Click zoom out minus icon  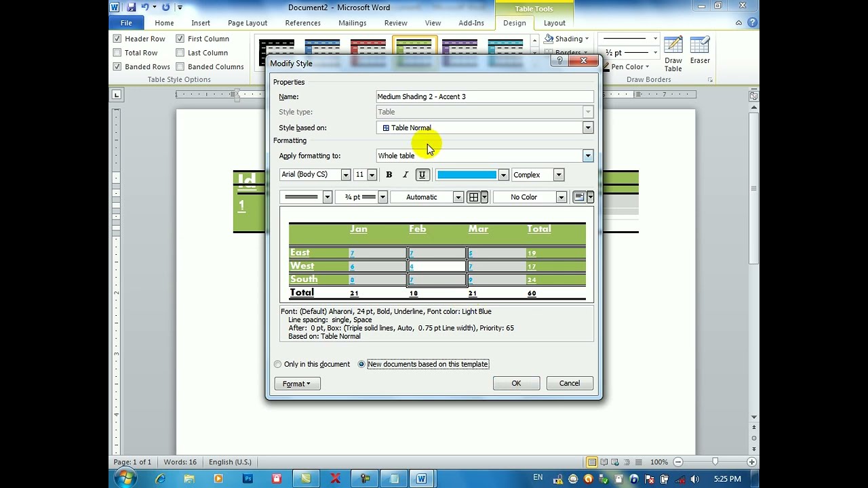click(677, 462)
